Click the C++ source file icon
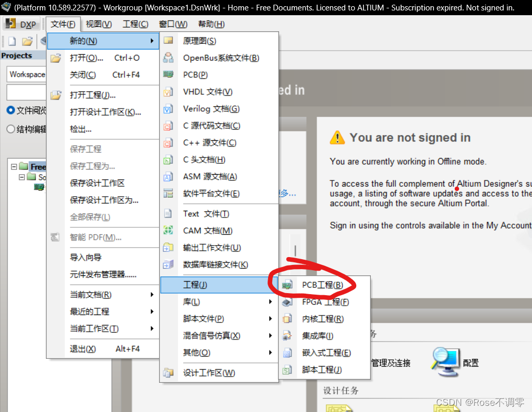The height and width of the screenshot is (412, 532). pos(168,142)
